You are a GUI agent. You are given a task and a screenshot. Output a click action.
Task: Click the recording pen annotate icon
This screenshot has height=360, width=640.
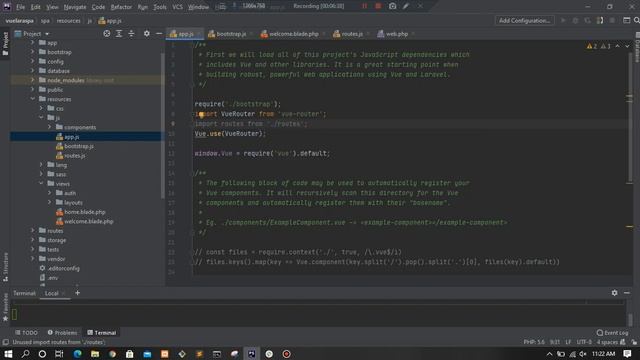coord(406,6)
